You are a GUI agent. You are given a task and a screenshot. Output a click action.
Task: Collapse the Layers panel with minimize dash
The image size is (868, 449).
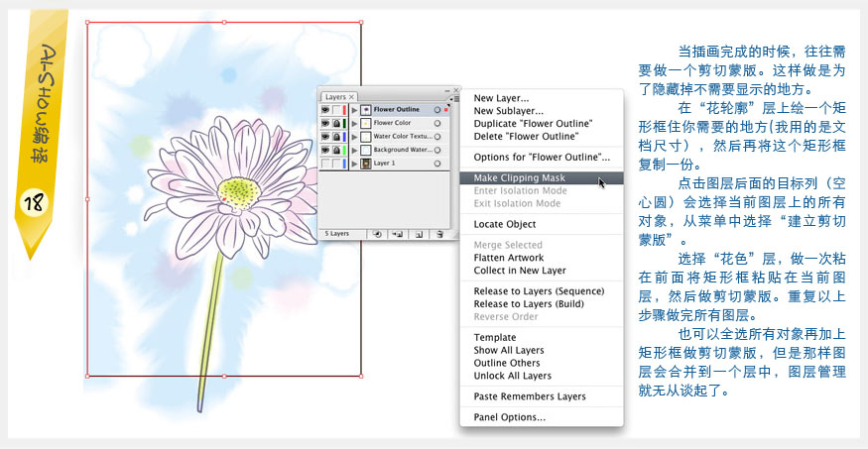click(x=447, y=89)
